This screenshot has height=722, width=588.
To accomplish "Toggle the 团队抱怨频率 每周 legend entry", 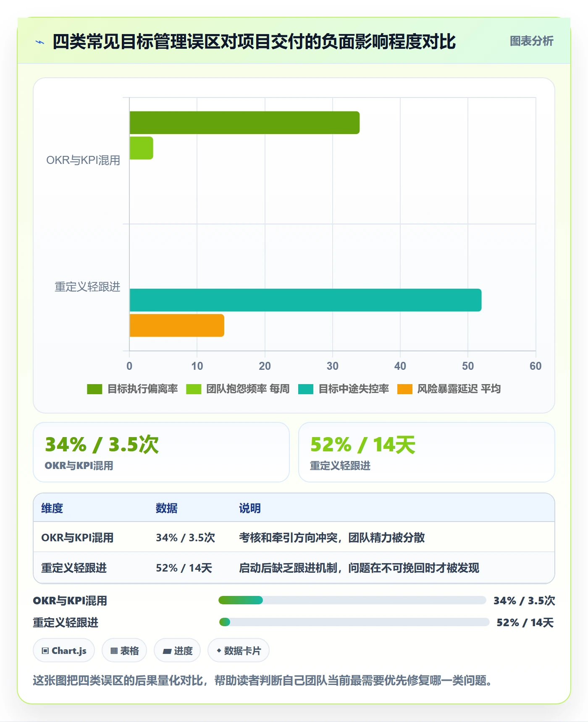I will click(238, 389).
